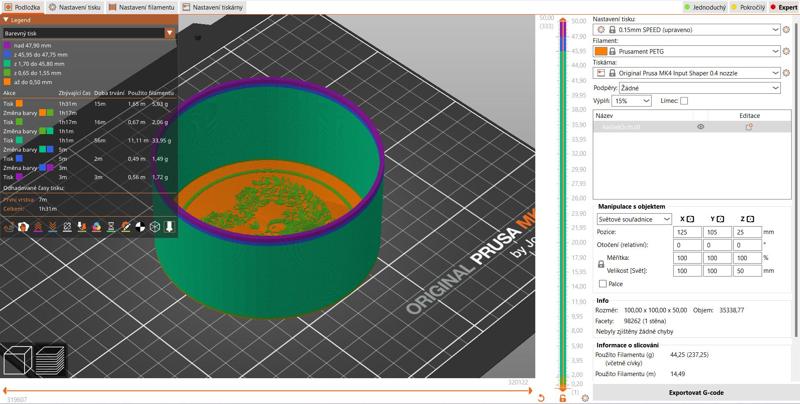This screenshot has width=800, height=404.
Task: Click the Pozice Y field showing 105
Action: [717, 232]
